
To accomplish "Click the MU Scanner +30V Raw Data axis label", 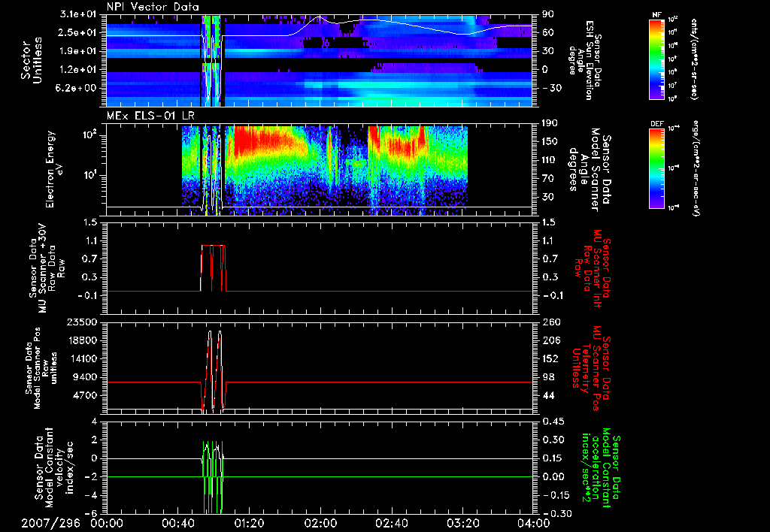I will (x=47, y=268).
